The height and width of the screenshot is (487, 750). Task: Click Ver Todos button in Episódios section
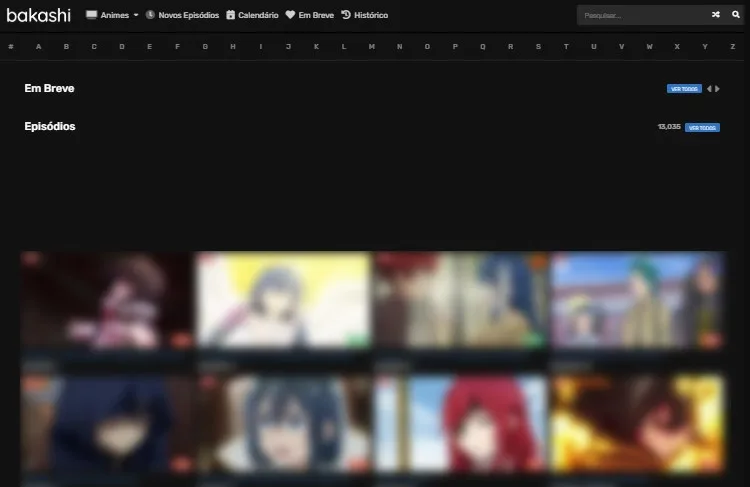pyautogui.click(x=702, y=127)
